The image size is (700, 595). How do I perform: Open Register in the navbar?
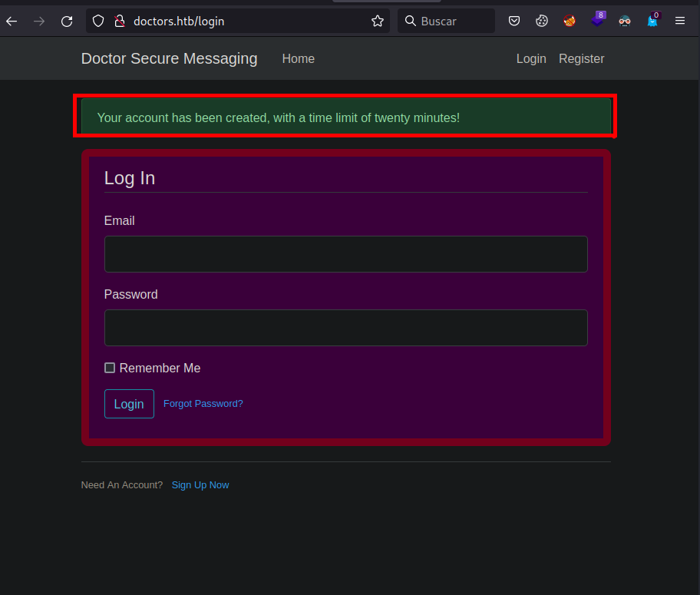(581, 59)
